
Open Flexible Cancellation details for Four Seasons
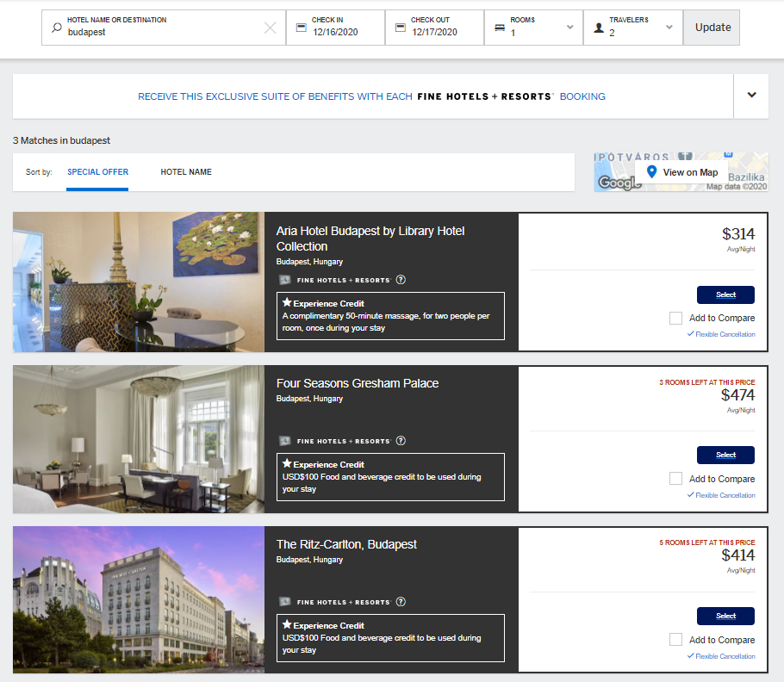click(721, 494)
